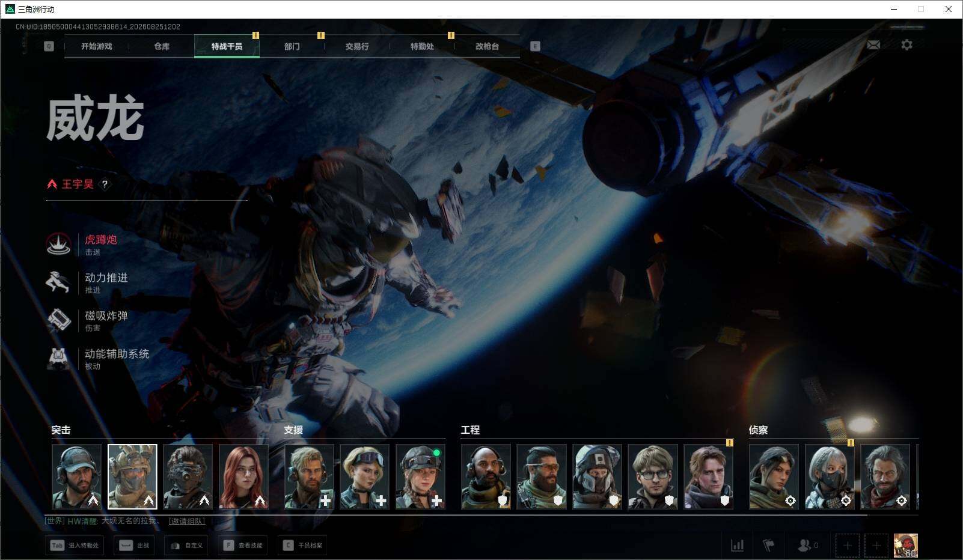The height and width of the screenshot is (560, 963).
Task: Select the assault operator wearing a cap
Action: click(76, 477)
